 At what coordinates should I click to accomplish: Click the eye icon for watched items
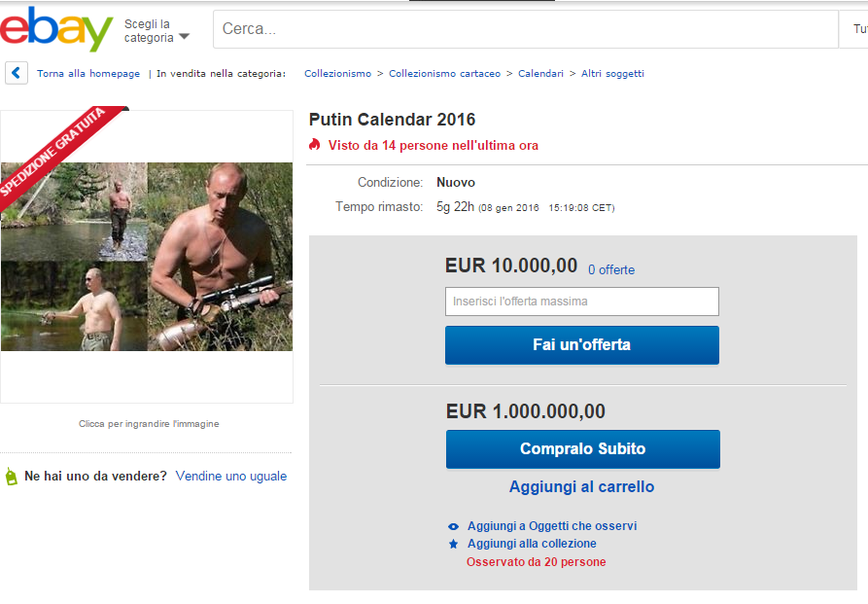453,526
